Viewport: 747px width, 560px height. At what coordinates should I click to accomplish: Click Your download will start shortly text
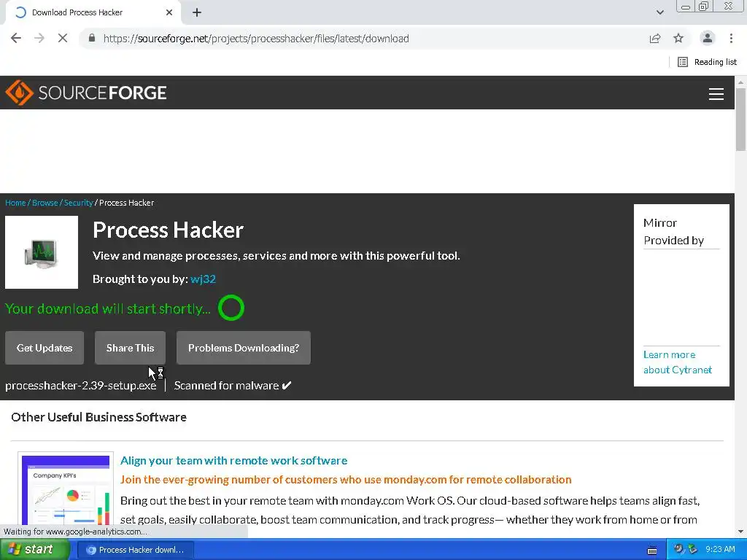pos(108,309)
